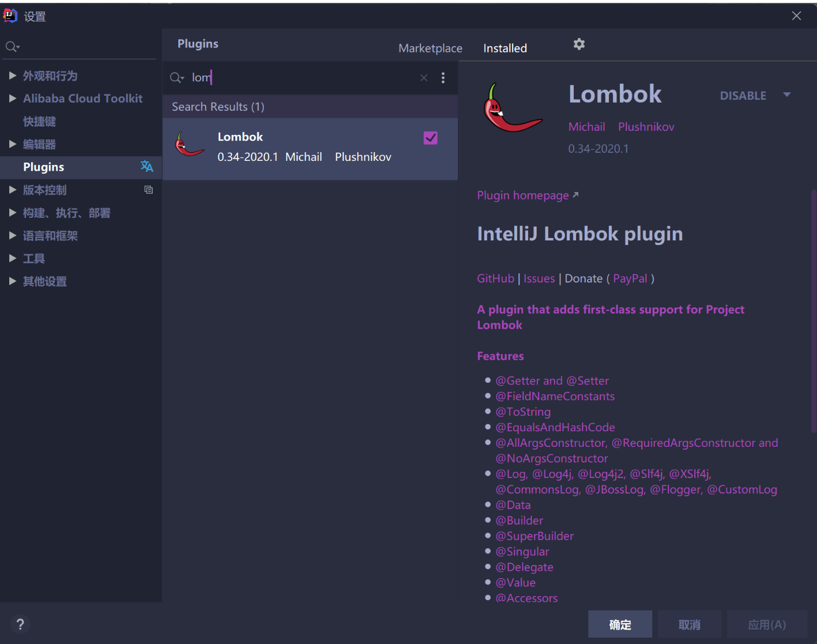
Task: Expand the Alibaba Cloud Toolkit section
Action: (x=13, y=99)
